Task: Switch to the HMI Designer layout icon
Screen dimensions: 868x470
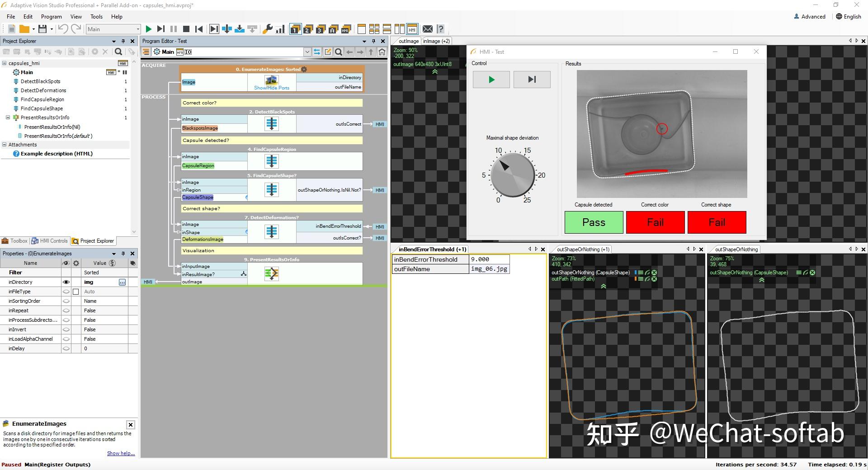Action: (412, 29)
